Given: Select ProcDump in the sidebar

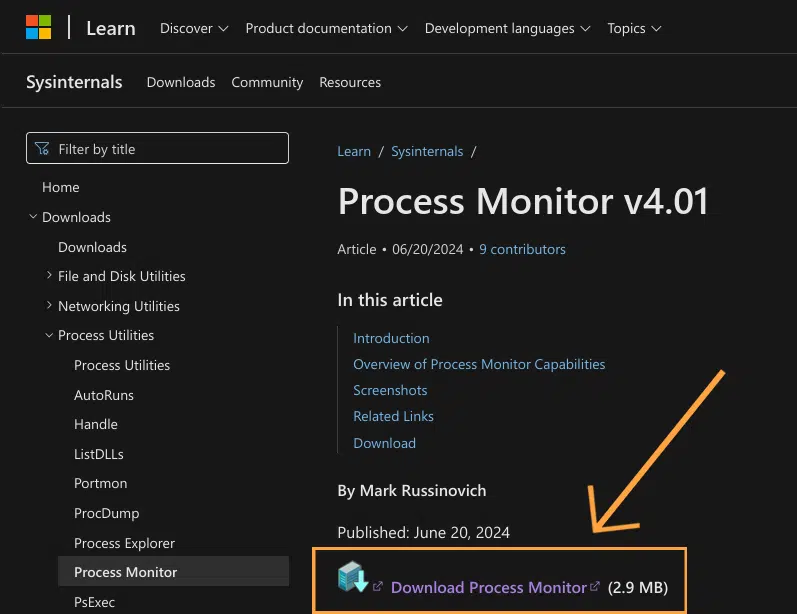Looking at the screenshot, I should coord(106,513).
